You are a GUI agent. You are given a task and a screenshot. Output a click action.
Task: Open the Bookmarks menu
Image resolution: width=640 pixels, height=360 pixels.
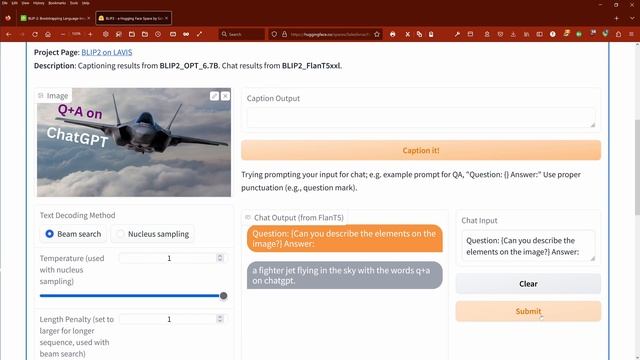[x=57, y=3]
